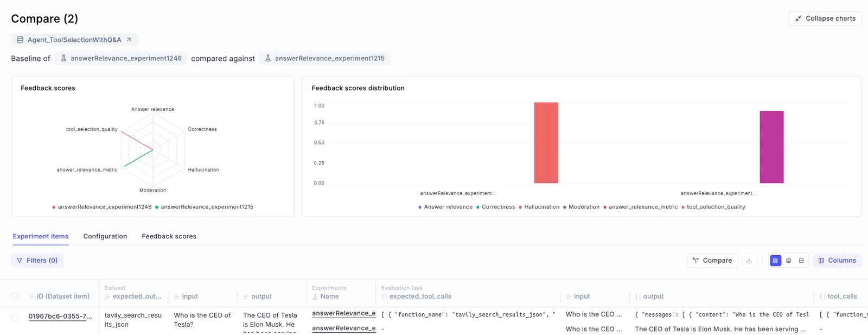This screenshot has height=335, width=868.
Task: Click the flask icon before Name header
Action: 315,296
